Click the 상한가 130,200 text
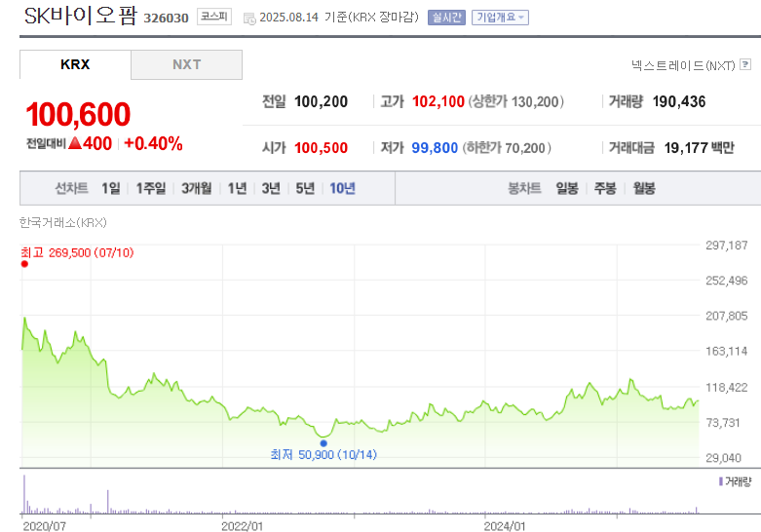Viewport: 761px width, 532px height. pos(515,101)
